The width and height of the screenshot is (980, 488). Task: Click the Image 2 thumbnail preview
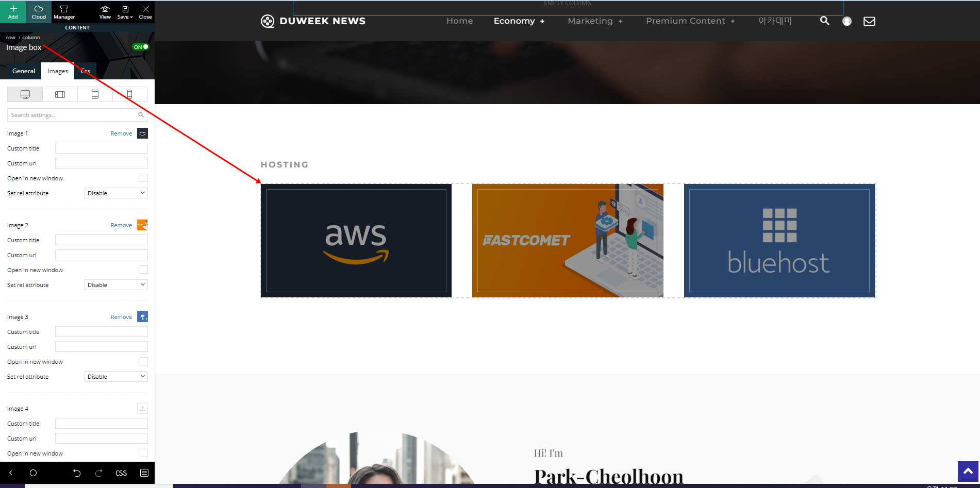pyautogui.click(x=142, y=225)
